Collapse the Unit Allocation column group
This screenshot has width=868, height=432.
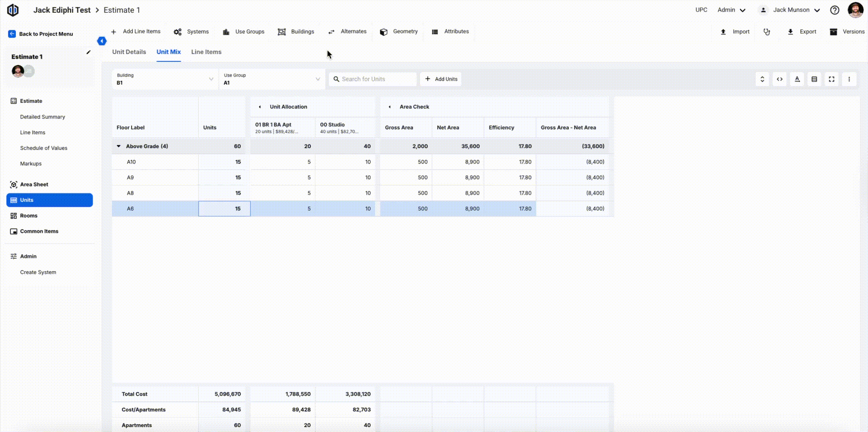pos(260,107)
